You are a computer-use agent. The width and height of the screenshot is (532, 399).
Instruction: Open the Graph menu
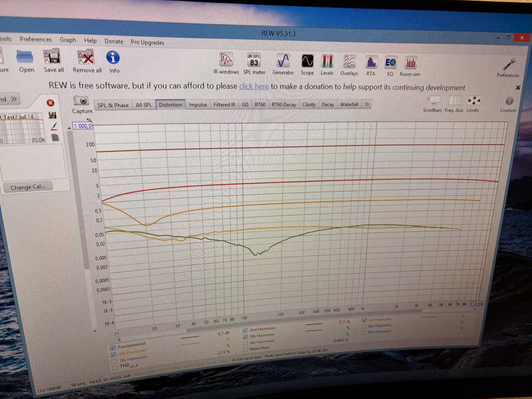click(68, 40)
